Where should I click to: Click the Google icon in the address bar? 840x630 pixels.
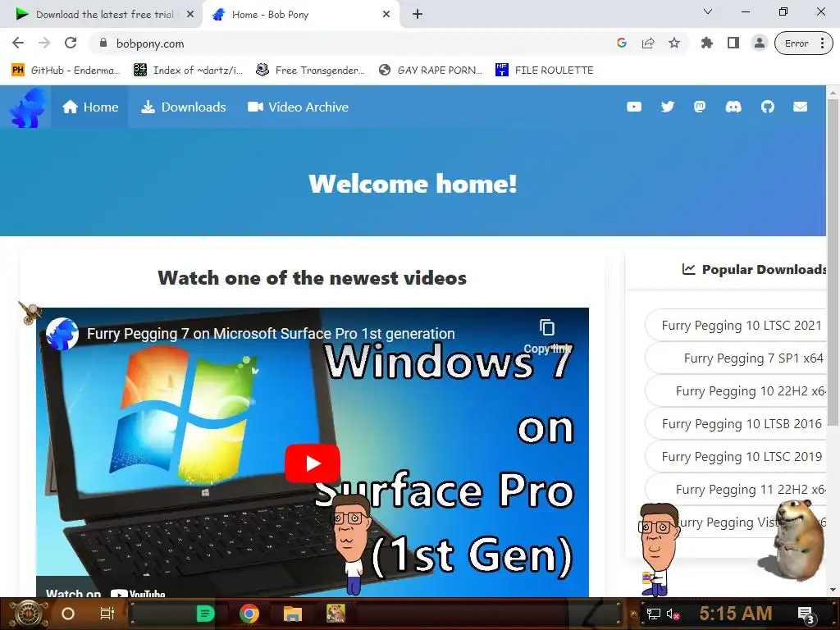[622, 43]
